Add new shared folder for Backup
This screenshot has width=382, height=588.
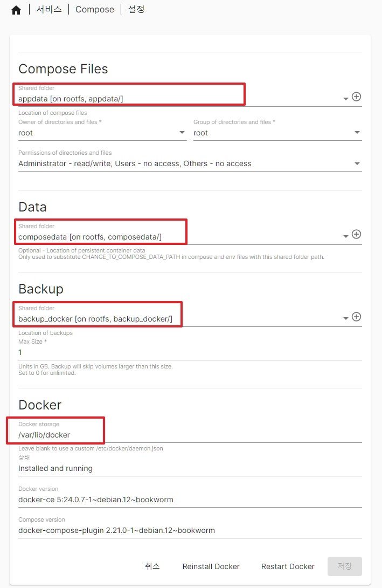tap(356, 317)
